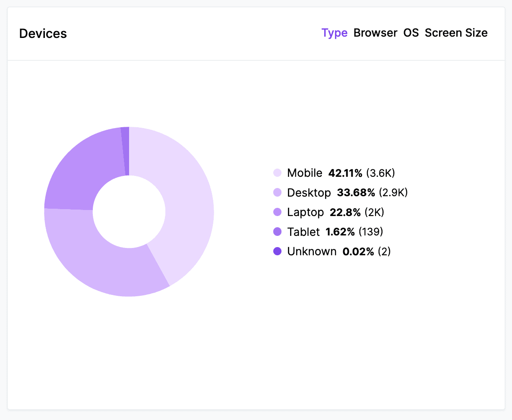Click the Devices card title
The height and width of the screenshot is (420, 512).
coord(43,34)
